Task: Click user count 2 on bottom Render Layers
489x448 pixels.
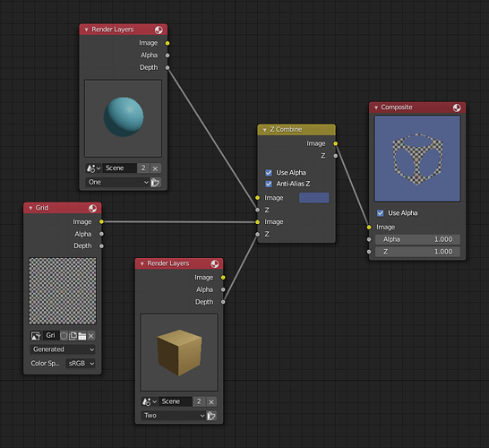Action: coord(199,401)
